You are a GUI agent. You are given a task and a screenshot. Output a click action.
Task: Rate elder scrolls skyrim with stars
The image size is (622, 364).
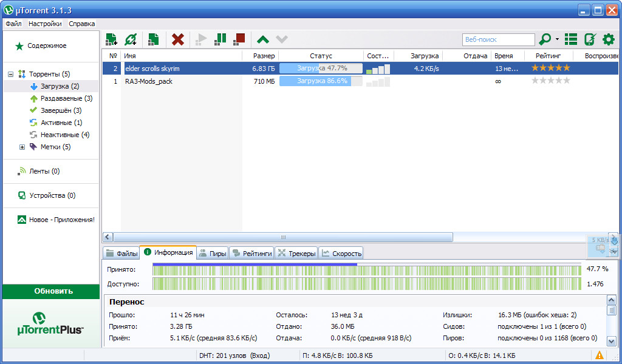coord(550,68)
